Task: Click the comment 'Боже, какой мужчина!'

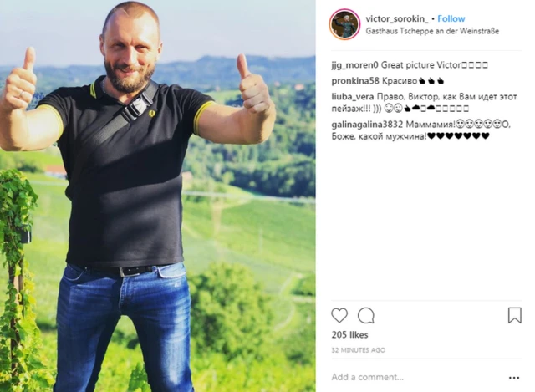Action: [x=379, y=136]
